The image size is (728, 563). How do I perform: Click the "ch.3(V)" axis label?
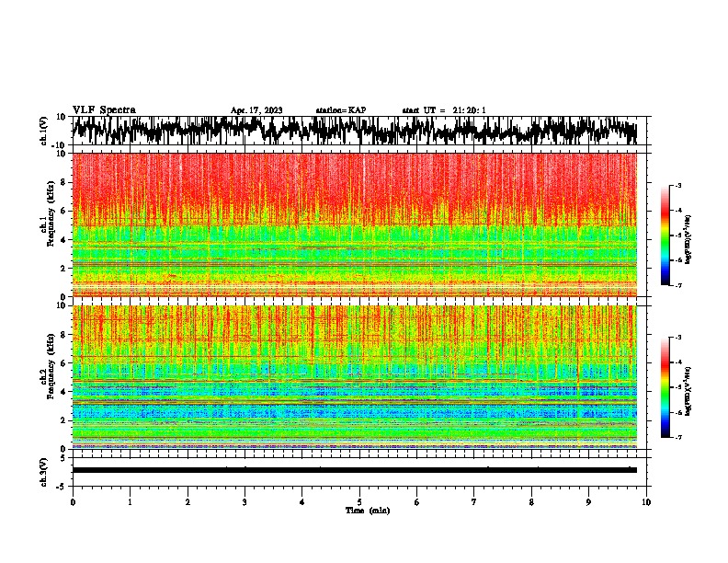pyautogui.click(x=44, y=472)
